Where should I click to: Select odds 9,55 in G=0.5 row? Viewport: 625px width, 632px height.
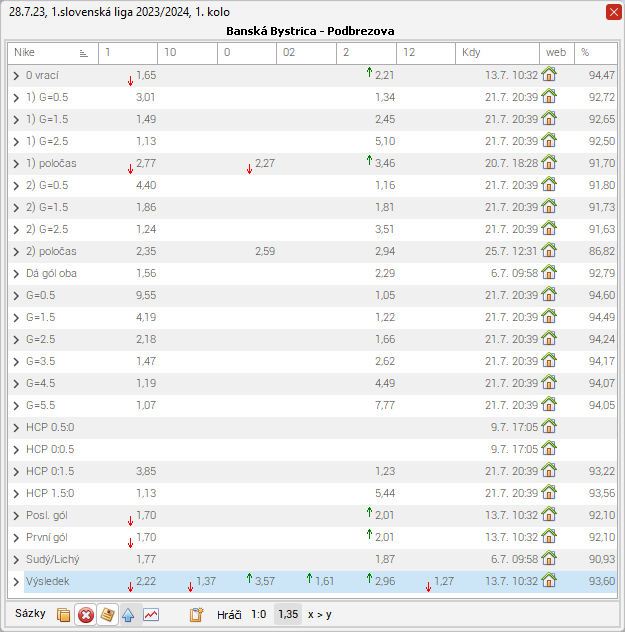[146, 295]
